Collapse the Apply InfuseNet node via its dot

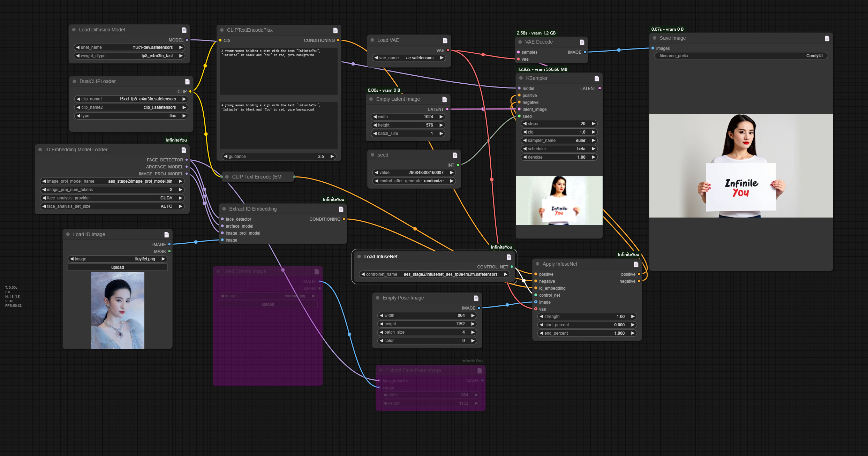point(537,264)
